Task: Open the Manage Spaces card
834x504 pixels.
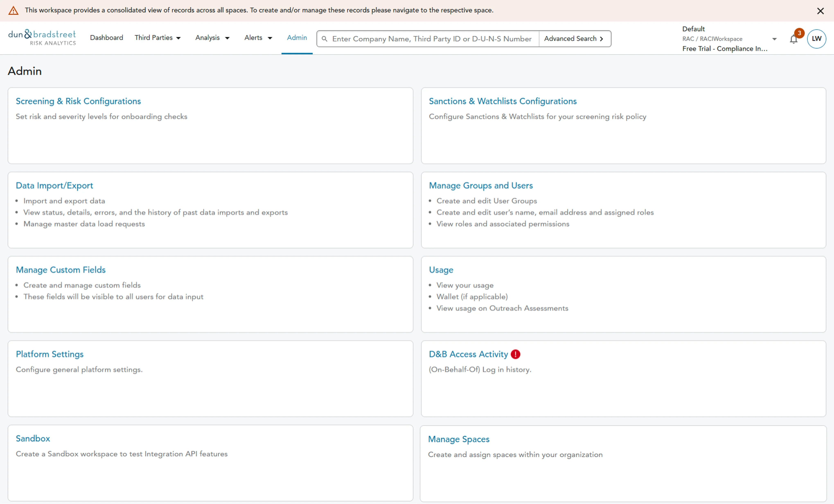Action: click(x=458, y=439)
